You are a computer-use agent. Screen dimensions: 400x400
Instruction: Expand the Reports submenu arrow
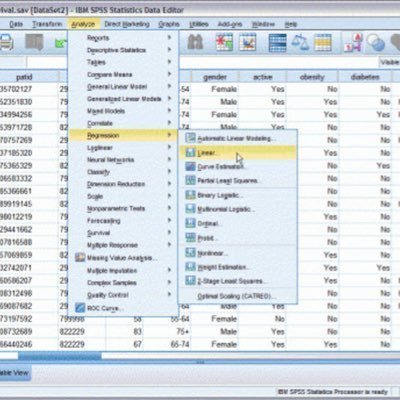pyautogui.click(x=169, y=38)
